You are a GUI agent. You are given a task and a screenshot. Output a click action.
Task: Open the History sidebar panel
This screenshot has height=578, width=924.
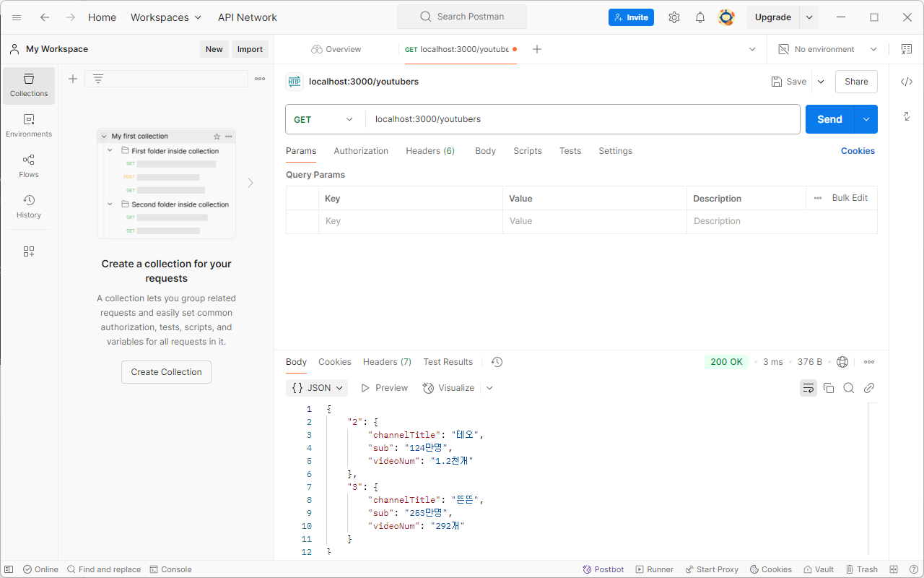click(29, 207)
